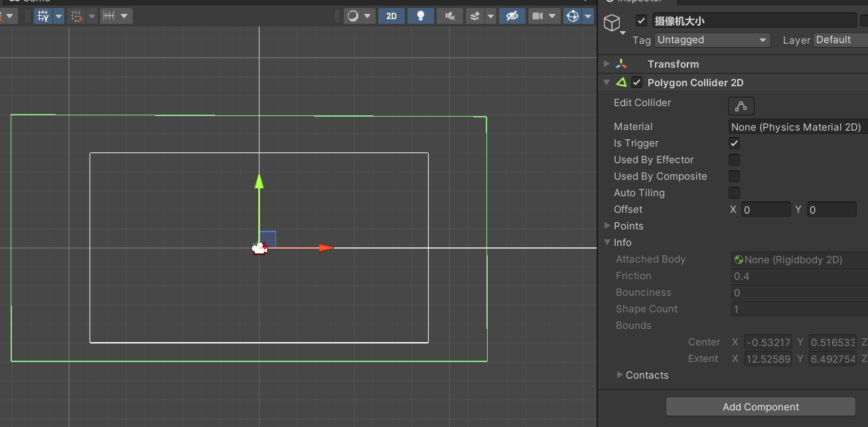Enable the Used By Effector checkbox

[x=734, y=160]
